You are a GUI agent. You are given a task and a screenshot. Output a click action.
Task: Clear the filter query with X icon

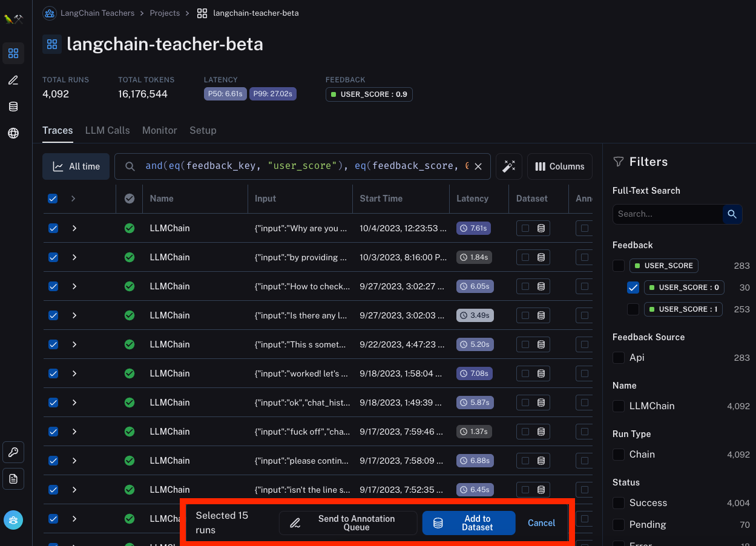tap(478, 166)
